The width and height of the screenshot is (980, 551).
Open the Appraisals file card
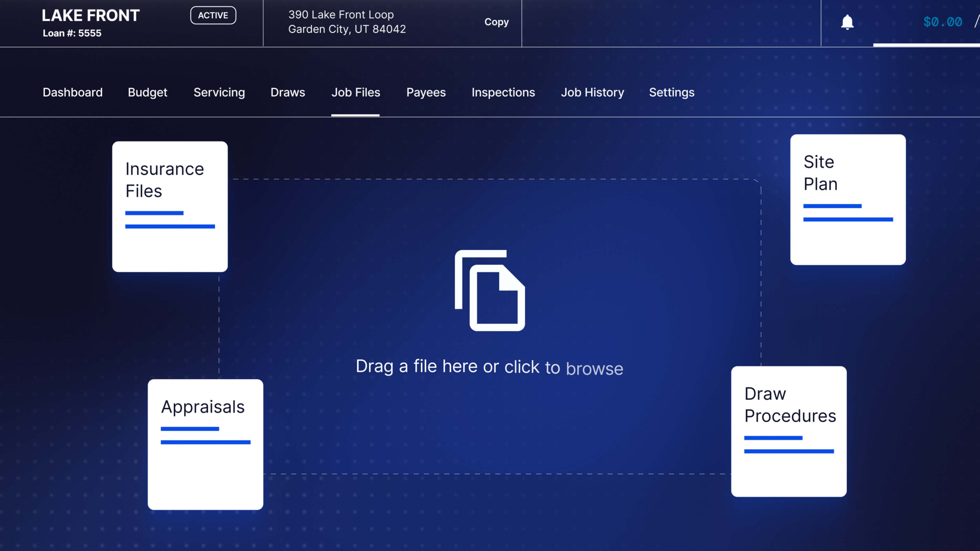(206, 445)
